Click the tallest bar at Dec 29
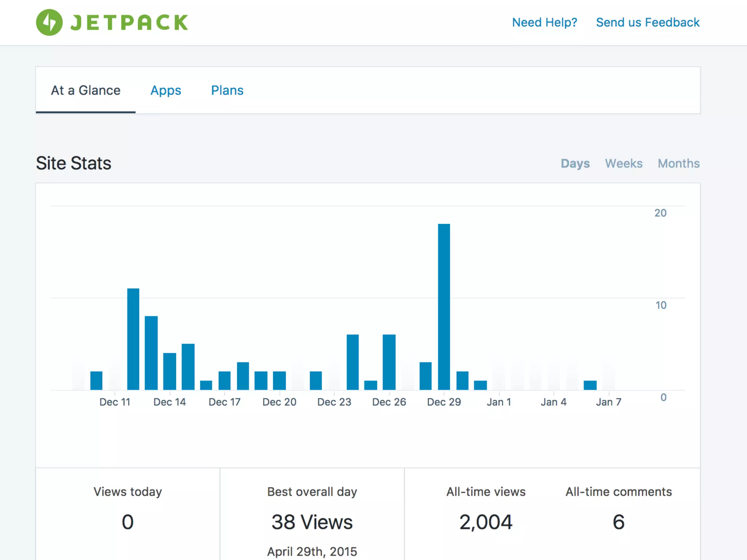Screen dimensions: 747x560 click(444, 306)
